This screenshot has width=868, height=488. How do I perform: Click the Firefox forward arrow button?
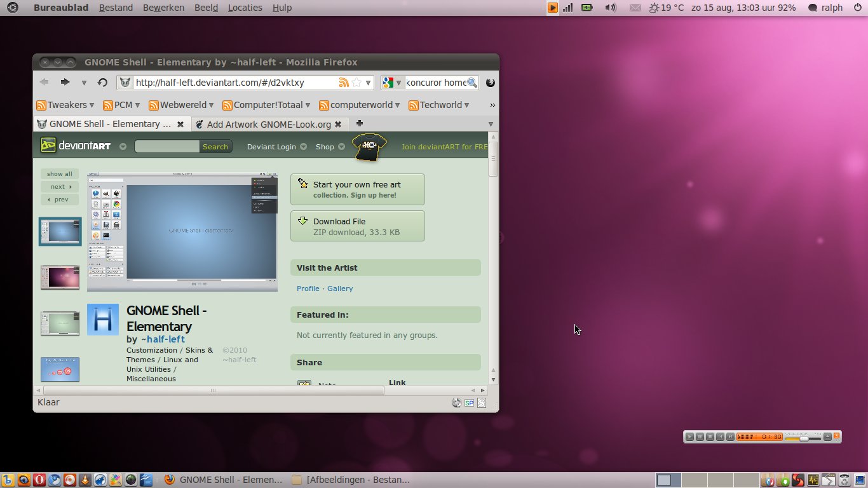65,82
